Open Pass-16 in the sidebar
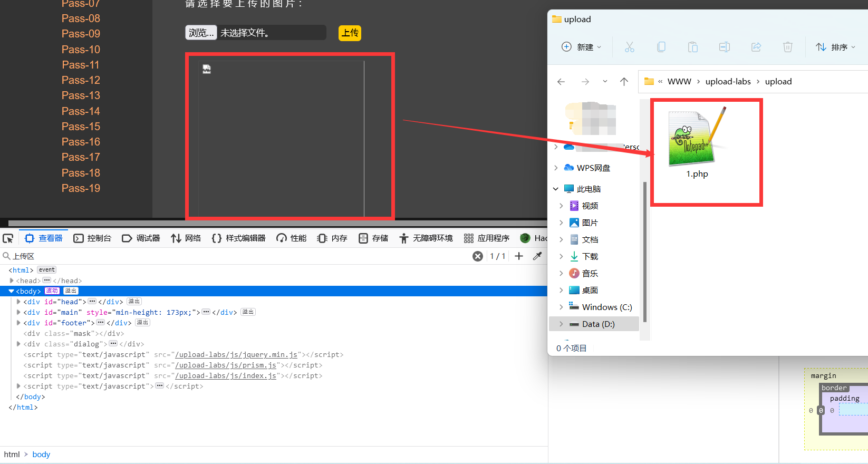This screenshot has width=868, height=464. 81,142
